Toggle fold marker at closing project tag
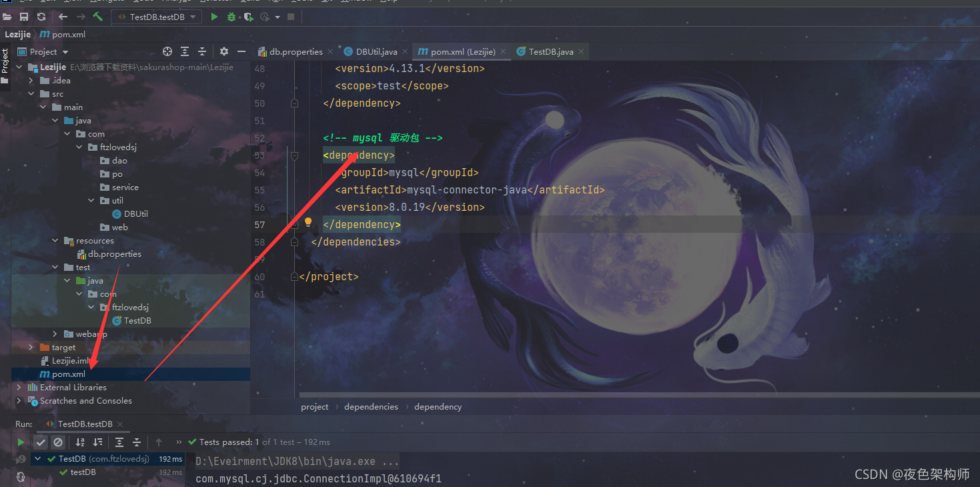 point(294,277)
